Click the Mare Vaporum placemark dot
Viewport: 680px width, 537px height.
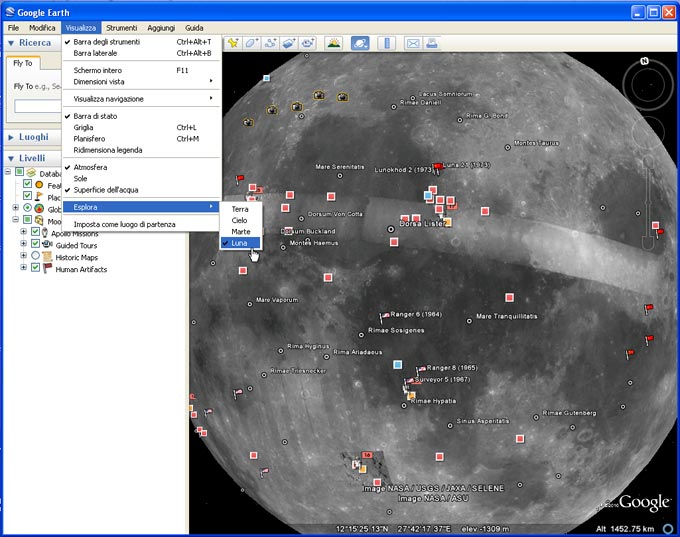[250, 304]
